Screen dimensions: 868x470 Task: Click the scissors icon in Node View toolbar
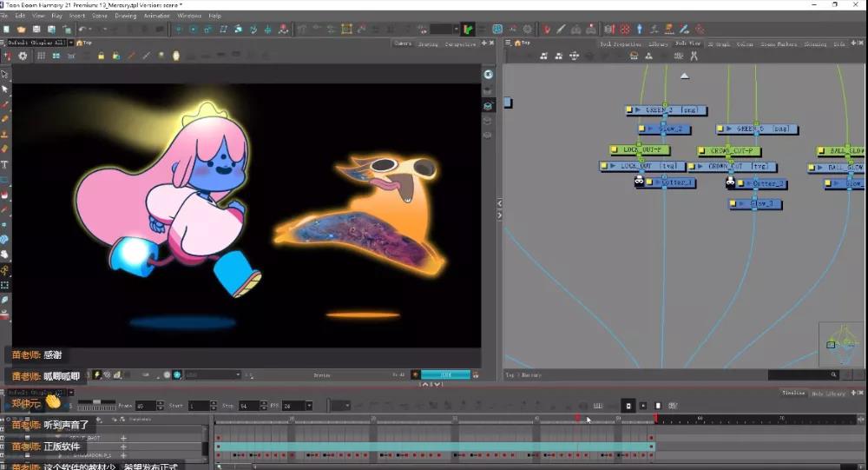click(694, 56)
